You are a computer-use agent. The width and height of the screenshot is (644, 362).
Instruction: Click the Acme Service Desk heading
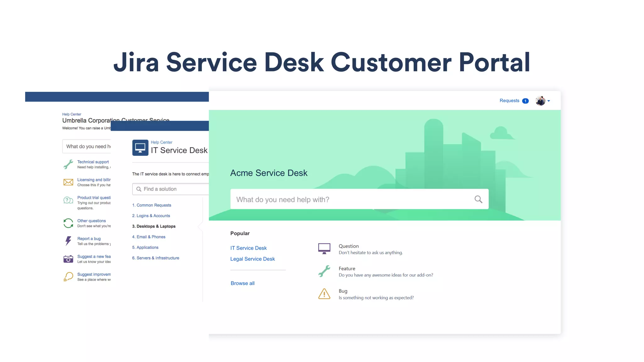pyautogui.click(x=269, y=173)
